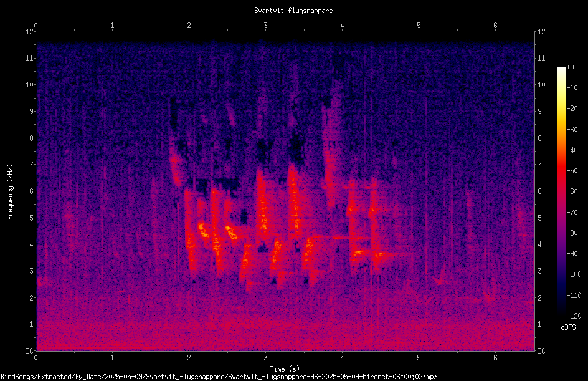
Task: Click the 6-second label on the top time axis
Action: [x=495, y=26]
